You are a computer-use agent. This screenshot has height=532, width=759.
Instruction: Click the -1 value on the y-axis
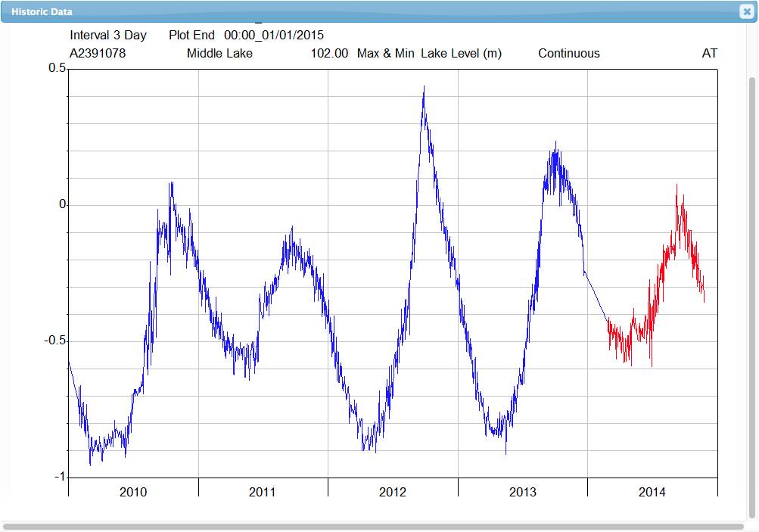coord(59,477)
